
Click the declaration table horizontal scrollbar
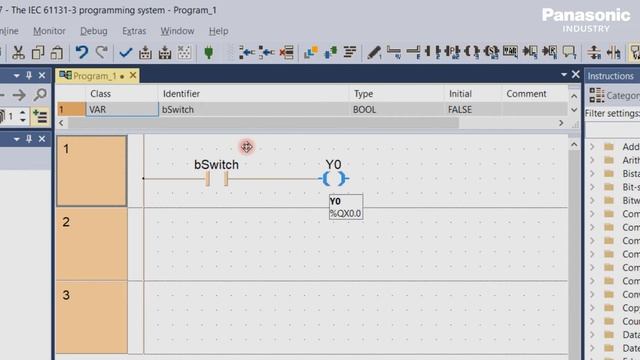coord(263,123)
